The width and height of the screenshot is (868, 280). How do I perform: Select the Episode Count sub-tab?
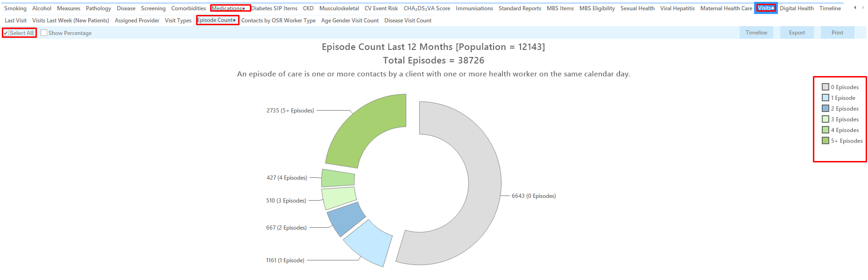tap(217, 21)
